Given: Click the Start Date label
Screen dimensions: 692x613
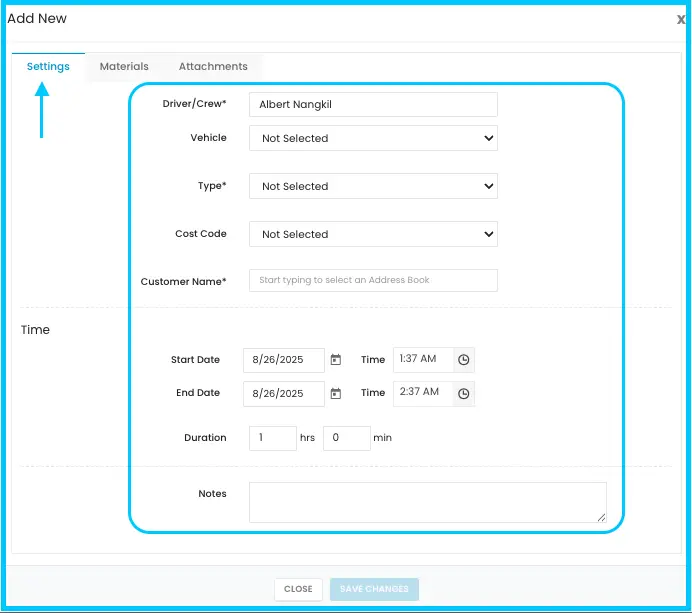Looking at the screenshot, I should click(x=196, y=360).
